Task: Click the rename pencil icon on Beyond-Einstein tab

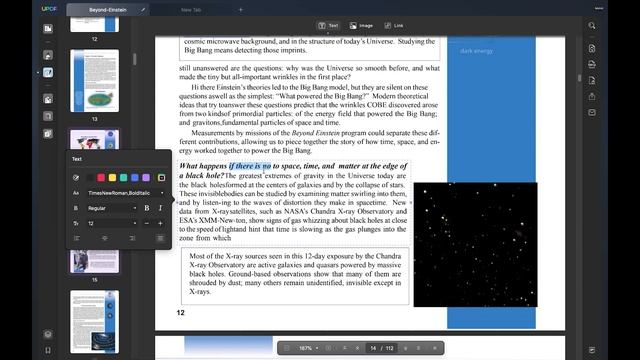Action: pyautogui.click(x=143, y=9)
